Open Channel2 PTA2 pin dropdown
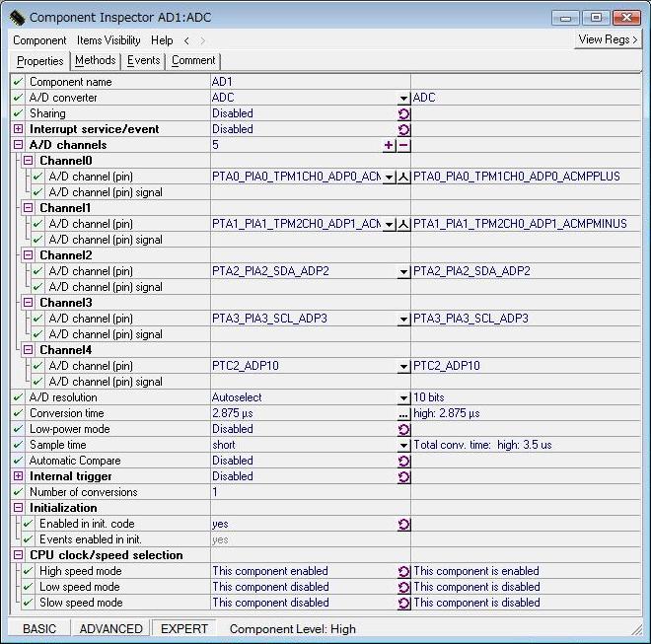Screen dimensions: 651x644 tap(403, 272)
